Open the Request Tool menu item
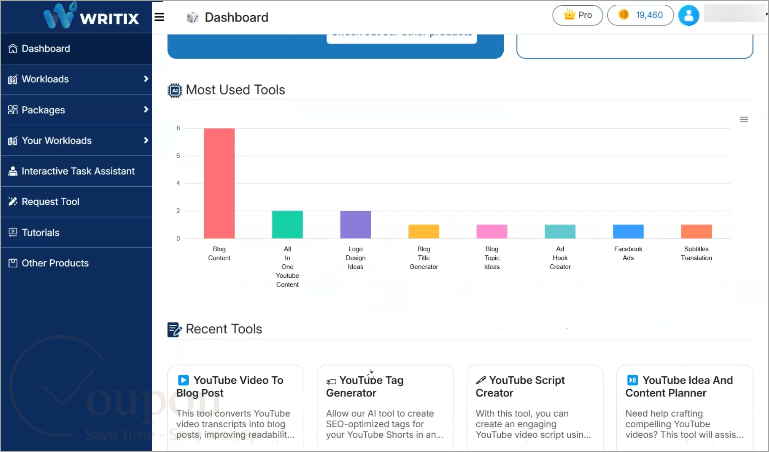This screenshot has height=452, width=769. click(77, 201)
